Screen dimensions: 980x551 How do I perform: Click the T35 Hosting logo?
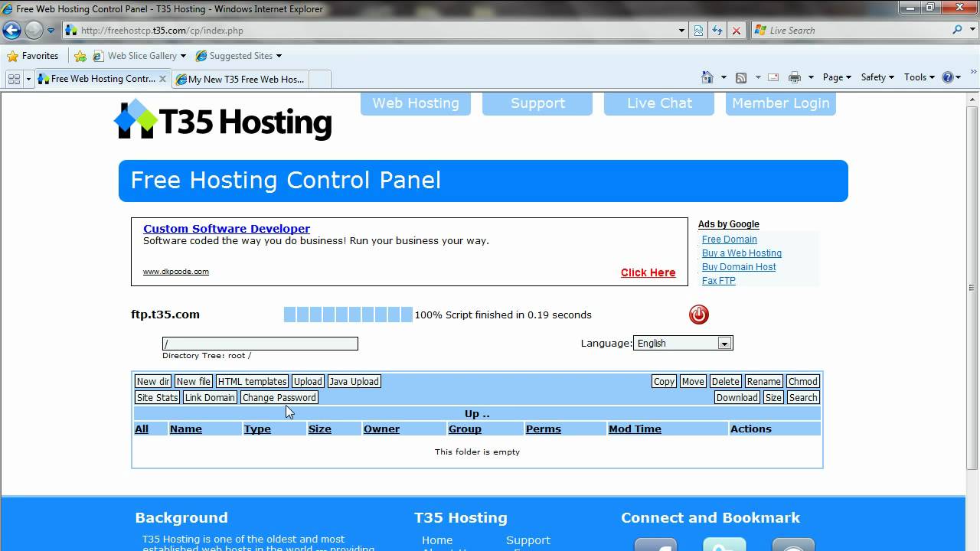click(223, 120)
